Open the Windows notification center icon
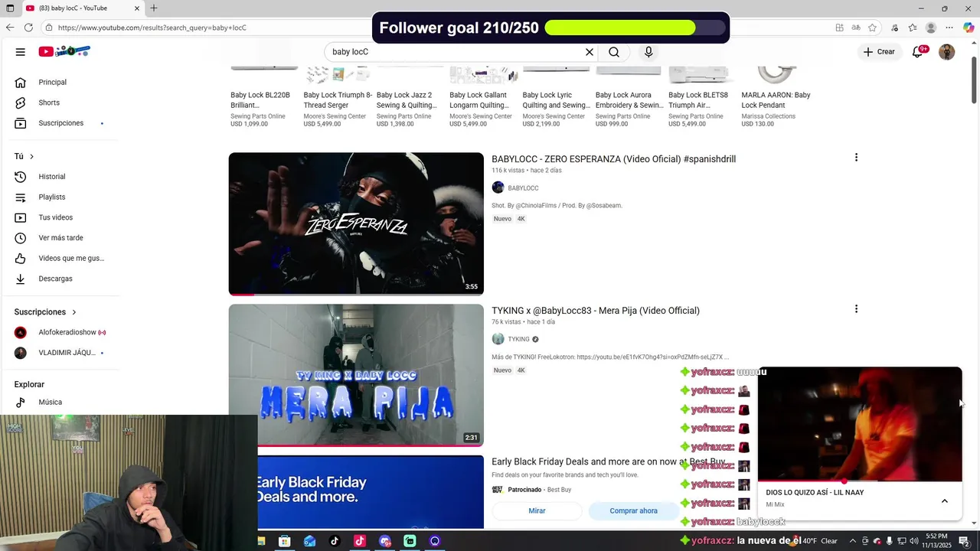980x551 pixels. [x=964, y=541]
